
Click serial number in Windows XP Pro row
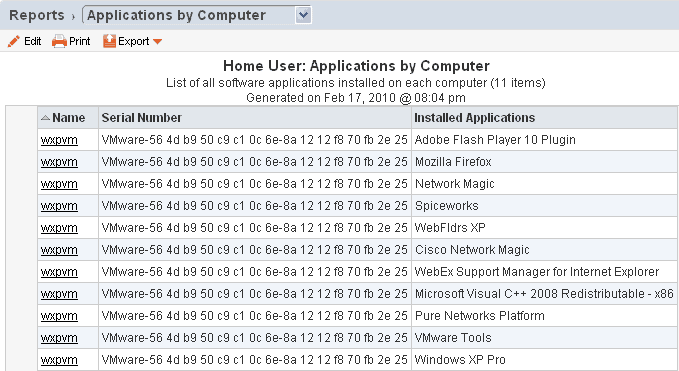pos(255,361)
